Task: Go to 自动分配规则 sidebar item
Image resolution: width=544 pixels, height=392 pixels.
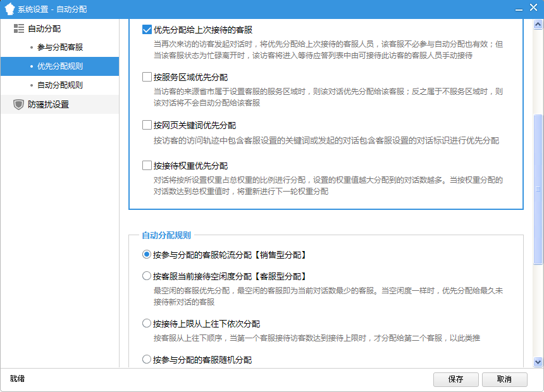Action: point(60,85)
